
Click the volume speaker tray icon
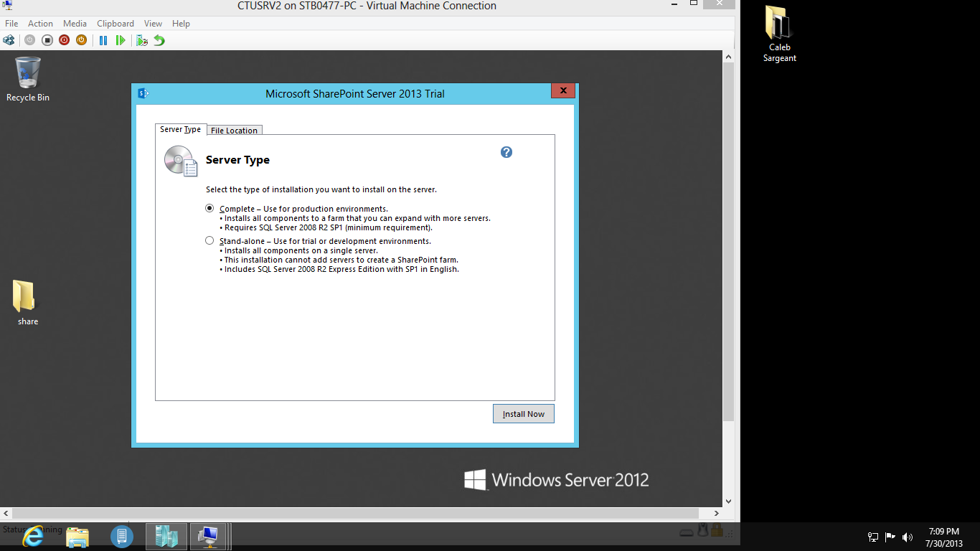(908, 537)
